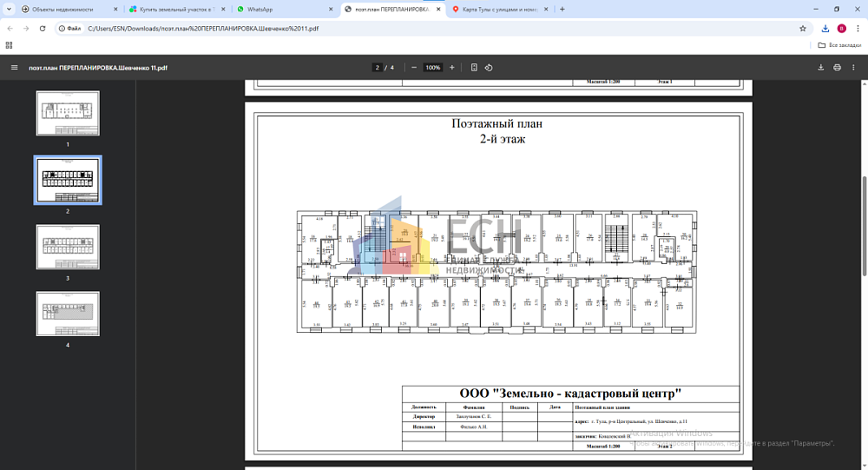Select the page 3 thumbnail
This screenshot has height=470, width=868.
68,248
